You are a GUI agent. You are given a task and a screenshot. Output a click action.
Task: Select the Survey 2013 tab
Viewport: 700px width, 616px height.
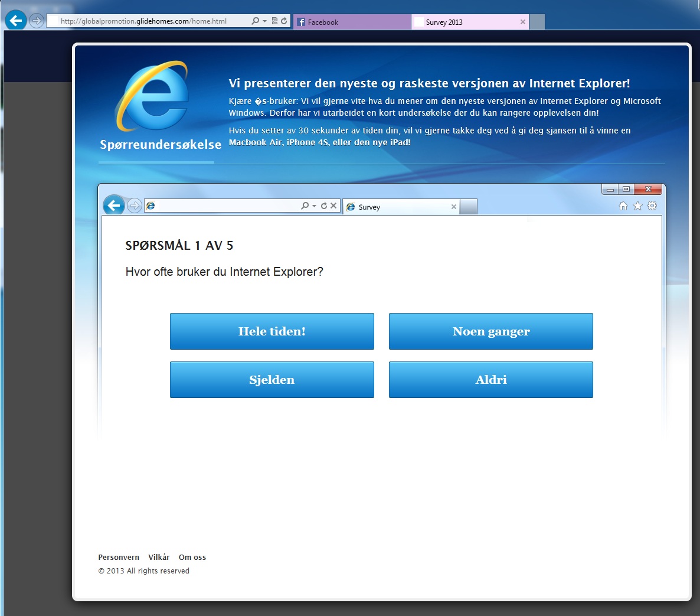[470, 22]
